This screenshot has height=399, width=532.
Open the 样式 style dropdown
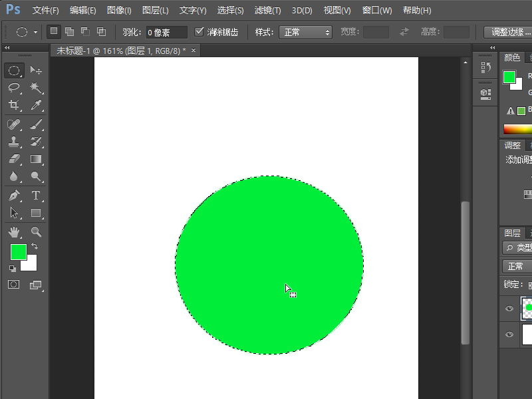coord(305,32)
